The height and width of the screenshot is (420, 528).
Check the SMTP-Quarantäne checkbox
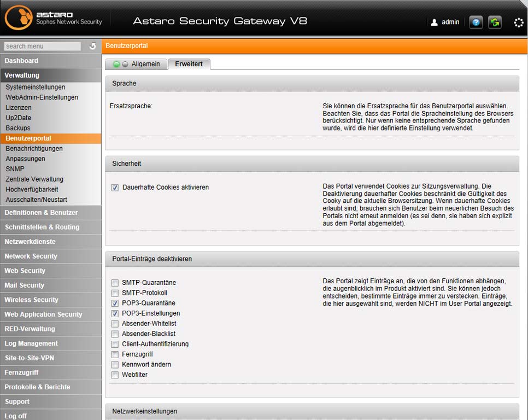(x=115, y=283)
